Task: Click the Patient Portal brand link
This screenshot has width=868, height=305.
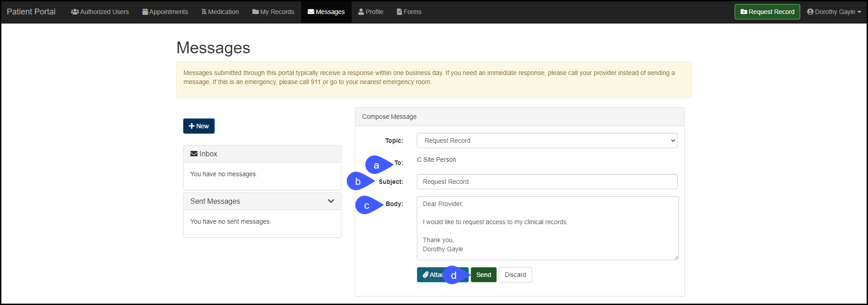Action: coord(31,12)
